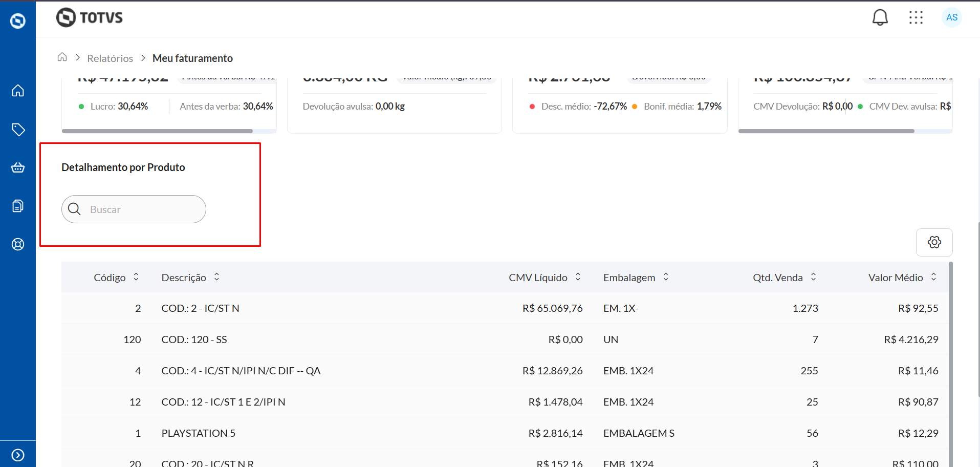Image resolution: width=980 pixels, height=467 pixels.
Task: Click the Relatórios breadcrumb link
Action: tap(110, 58)
